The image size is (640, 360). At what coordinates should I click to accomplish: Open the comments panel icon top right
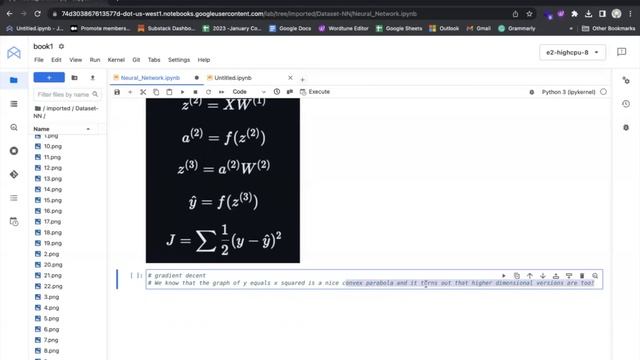pyautogui.click(x=621, y=52)
